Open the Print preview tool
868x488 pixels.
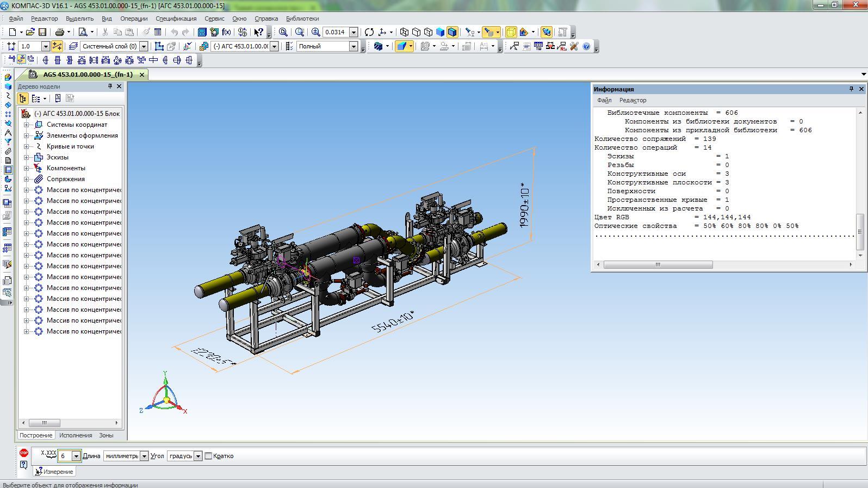(83, 32)
